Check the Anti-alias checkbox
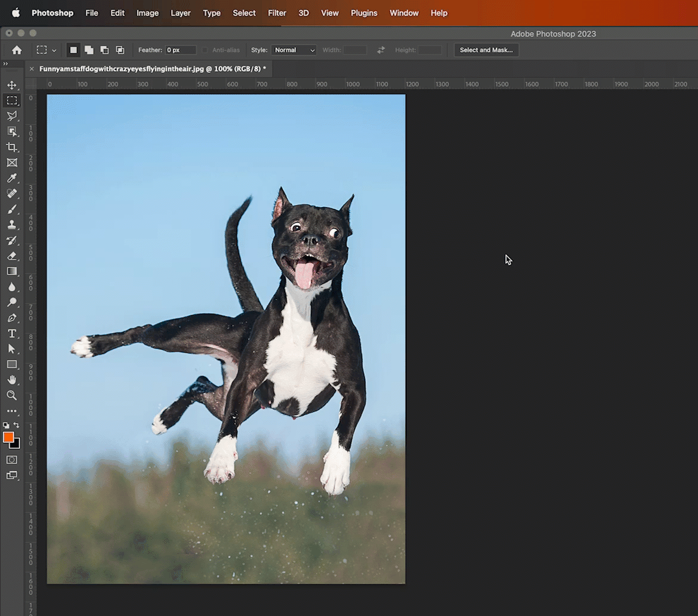 pos(205,50)
